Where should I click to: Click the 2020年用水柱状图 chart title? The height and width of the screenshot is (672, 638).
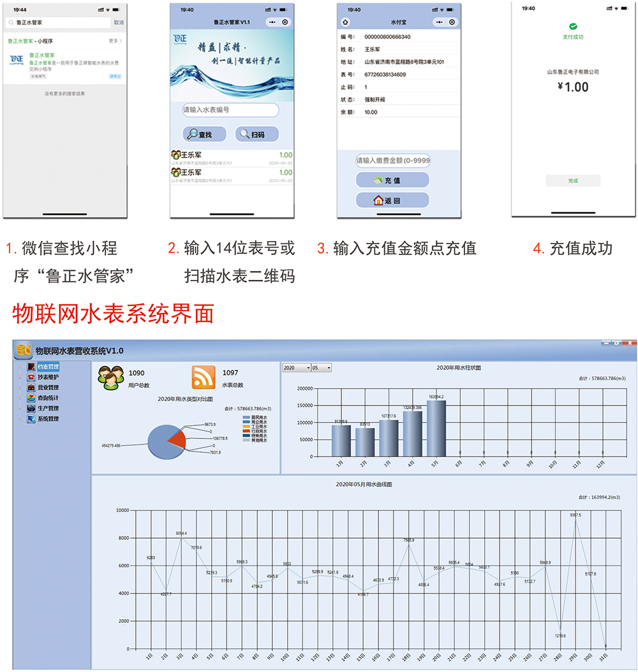(x=459, y=368)
